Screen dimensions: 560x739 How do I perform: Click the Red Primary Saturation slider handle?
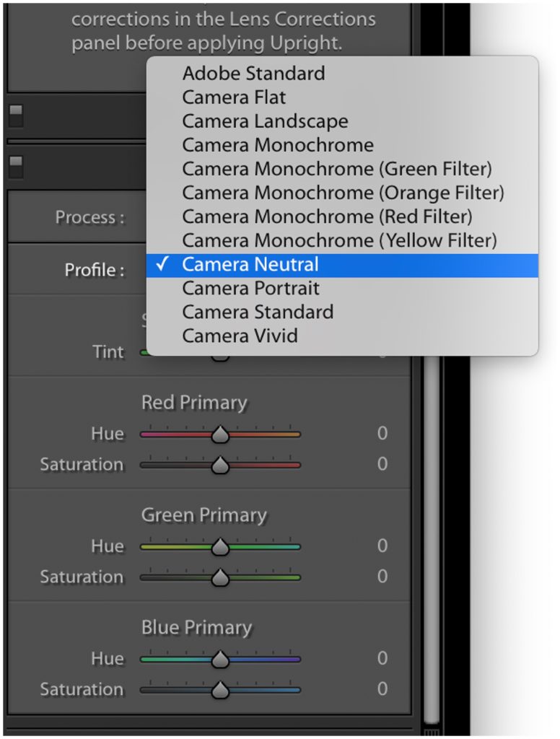point(220,465)
